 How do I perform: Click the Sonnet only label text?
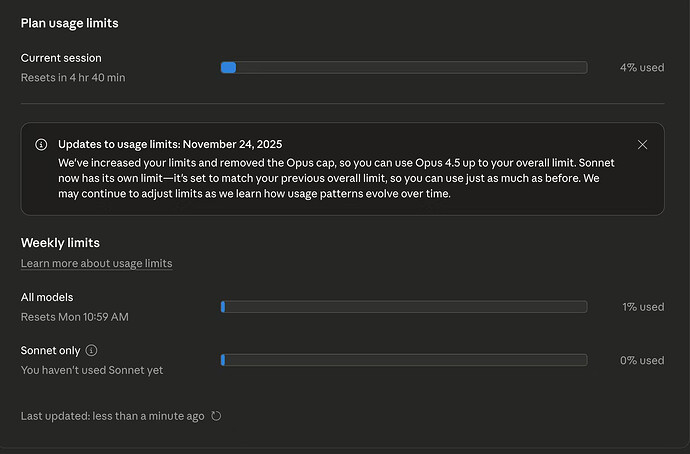click(50, 351)
